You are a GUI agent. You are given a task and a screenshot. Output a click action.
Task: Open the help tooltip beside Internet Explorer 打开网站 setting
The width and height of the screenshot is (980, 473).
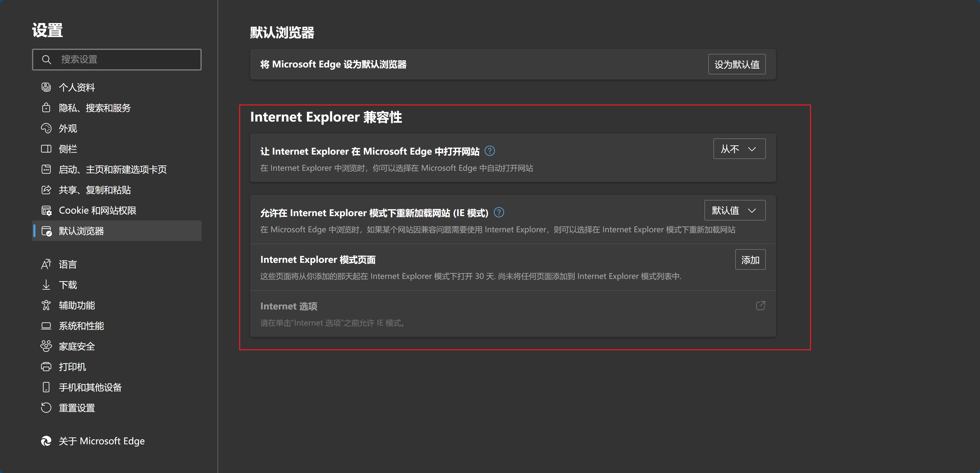490,150
